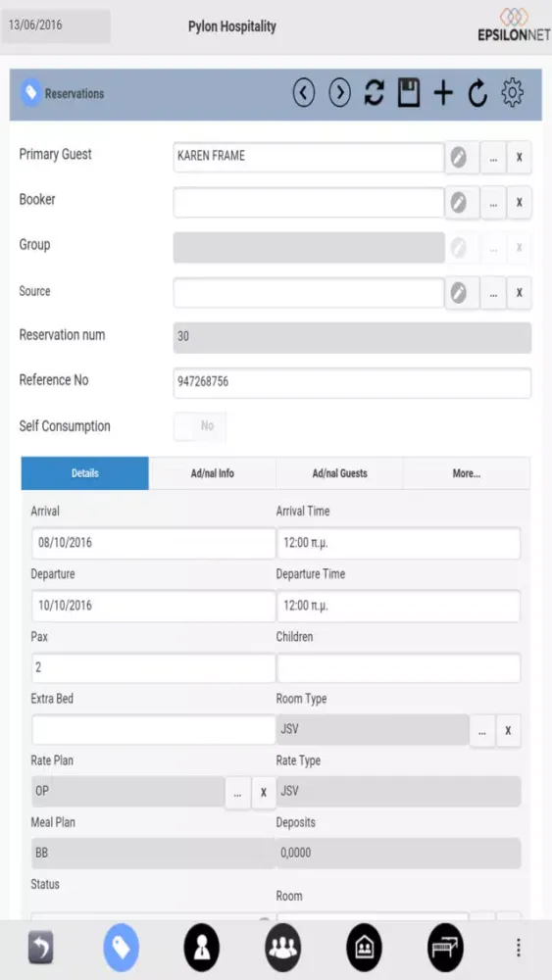The height and width of the screenshot is (980, 552).
Task: Click the Primary Guest field KAREN FRAME
Action: pyautogui.click(x=309, y=157)
